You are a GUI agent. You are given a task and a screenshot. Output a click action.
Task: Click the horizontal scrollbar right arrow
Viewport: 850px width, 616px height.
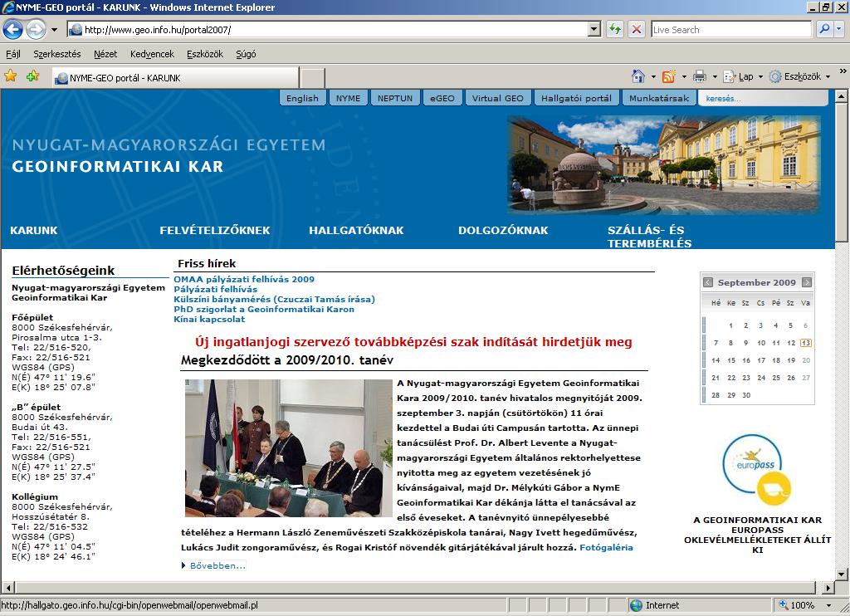(828, 587)
